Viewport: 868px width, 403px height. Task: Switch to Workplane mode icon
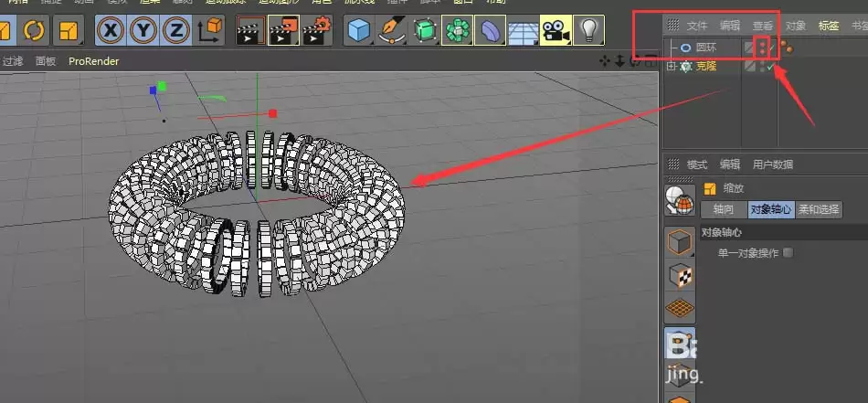click(680, 309)
